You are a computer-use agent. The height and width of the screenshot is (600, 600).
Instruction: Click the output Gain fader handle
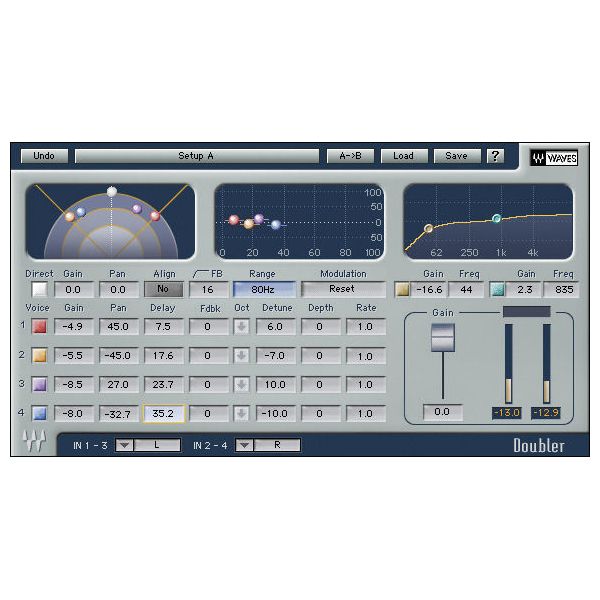(x=441, y=338)
